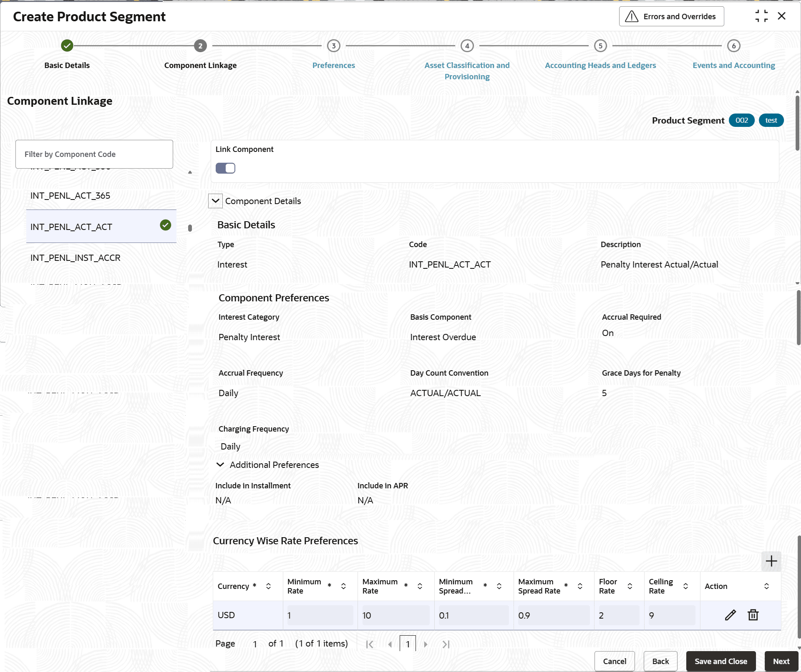This screenshot has height=672, width=801.
Task: Click the Next button
Action: [x=781, y=661]
